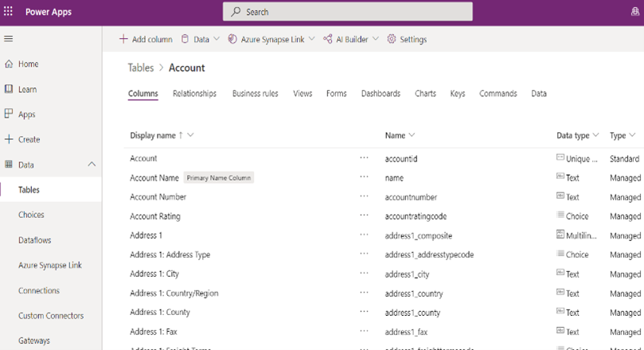Viewport: 644px width, 350px height.
Task: Expand the AI Builder dropdown menu
Action: (351, 39)
